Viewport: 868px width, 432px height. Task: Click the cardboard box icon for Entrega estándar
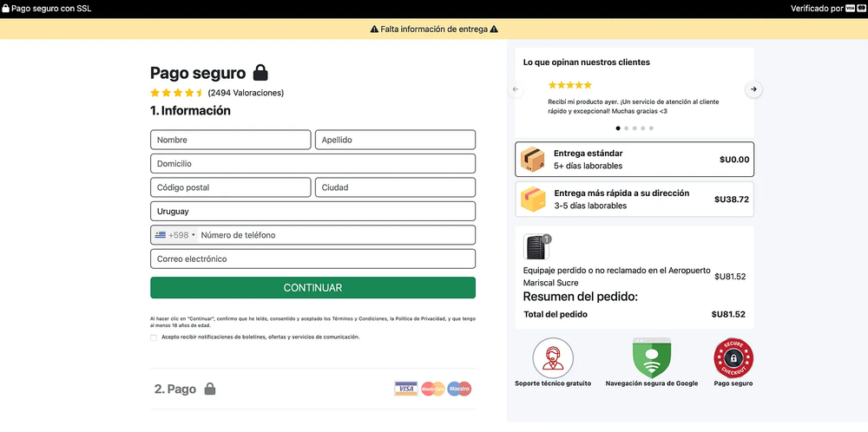533,160
